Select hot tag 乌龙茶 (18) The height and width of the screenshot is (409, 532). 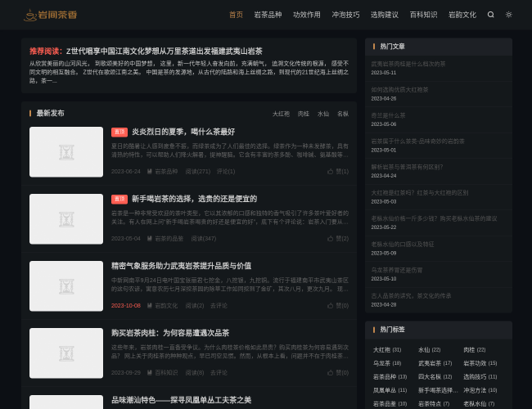pos(387,363)
